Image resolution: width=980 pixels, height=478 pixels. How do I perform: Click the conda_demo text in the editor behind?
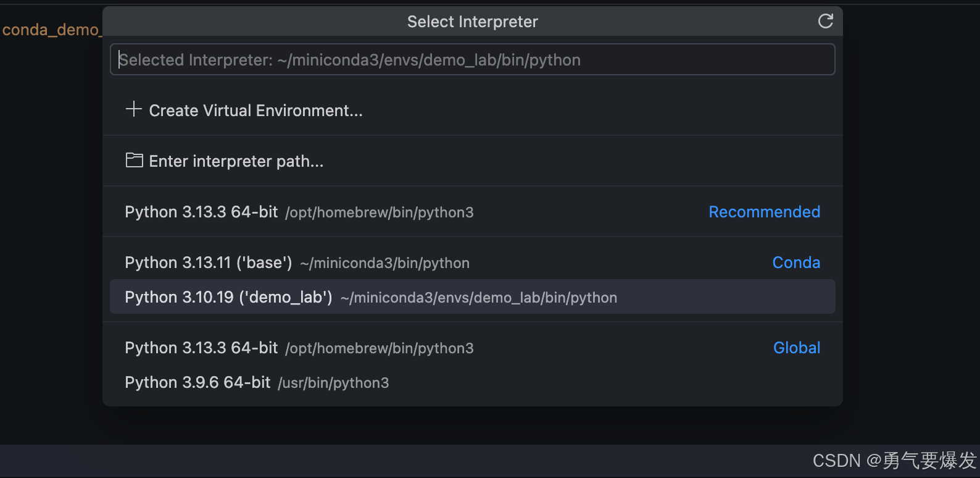tap(51, 30)
